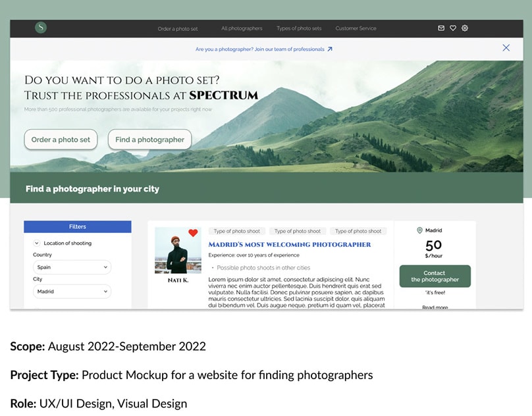Click the location pin icon beside Madrid
532x416 pixels.
coord(419,230)
